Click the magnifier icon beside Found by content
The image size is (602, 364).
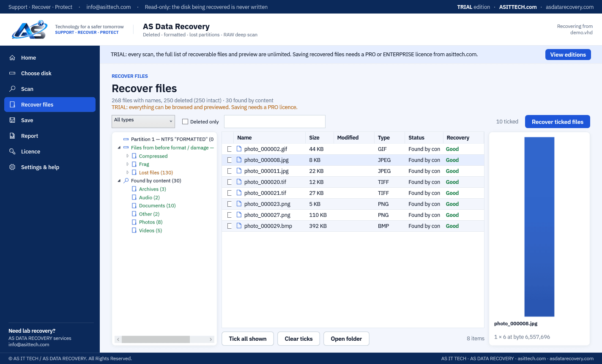coord(126,181)
